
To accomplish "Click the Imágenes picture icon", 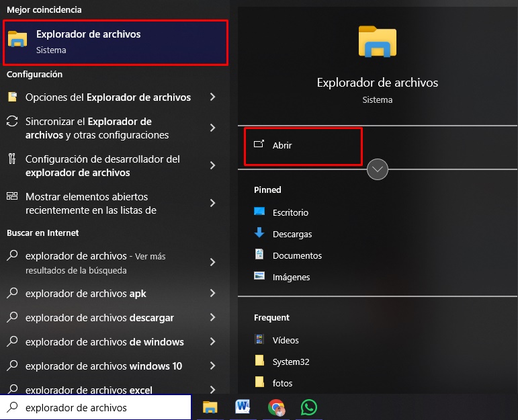I will [x=259, y=276].
